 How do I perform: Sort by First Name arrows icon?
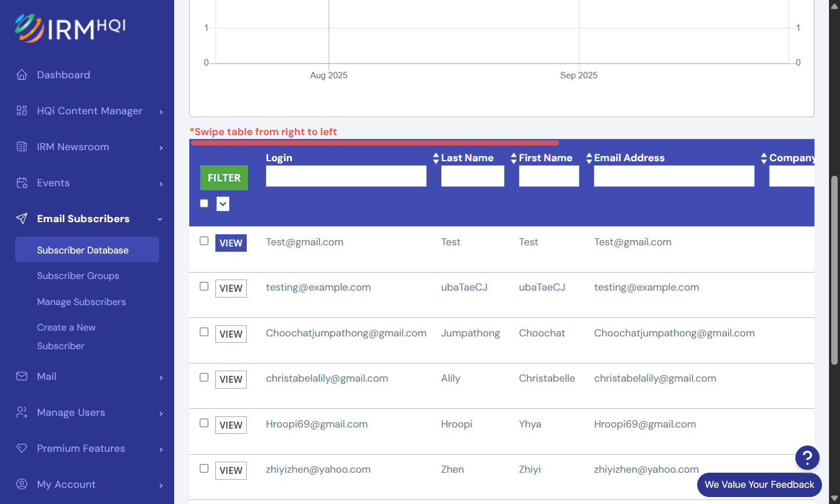[514, 158]
